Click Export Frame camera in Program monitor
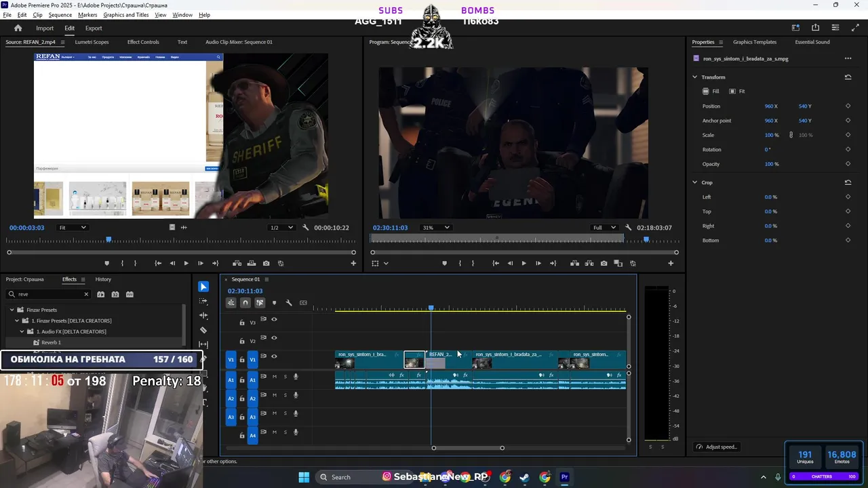This screenshot has width=868, height=488. tap(604, 263)
